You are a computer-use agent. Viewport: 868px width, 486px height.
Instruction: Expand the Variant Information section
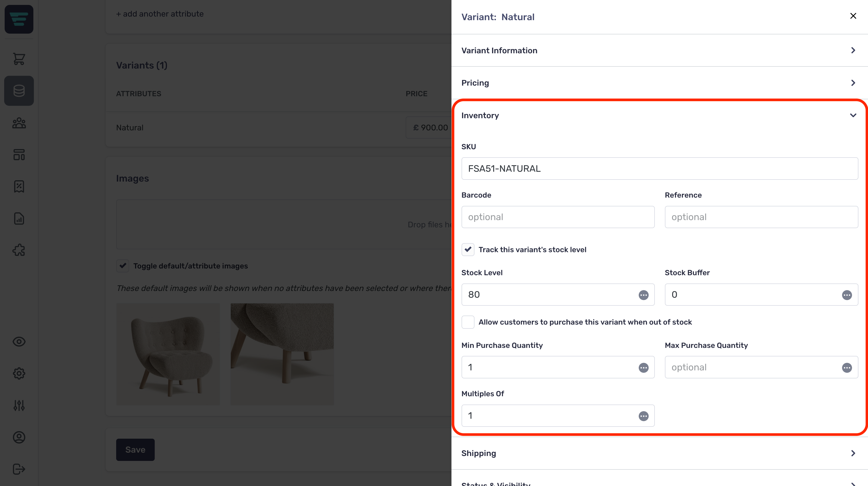tap(659, 50)
